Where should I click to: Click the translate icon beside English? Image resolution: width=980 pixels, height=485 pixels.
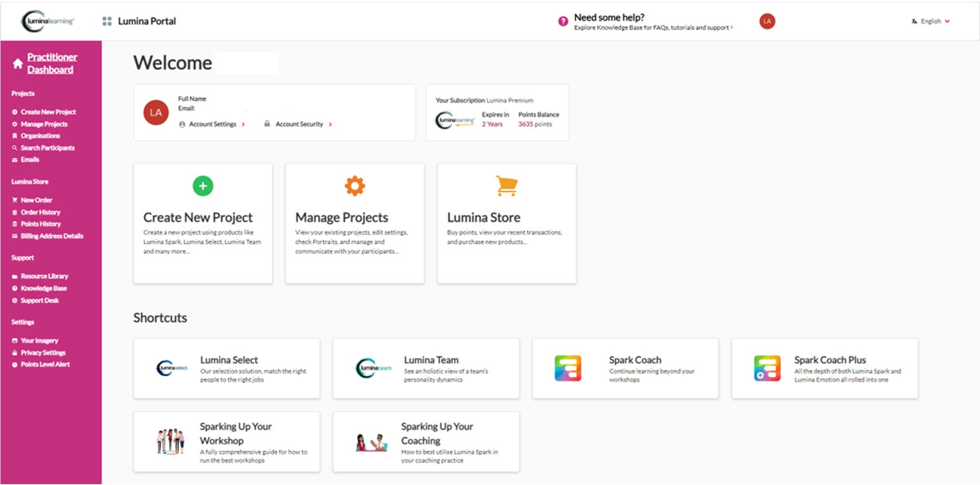click(x=914, y=21)
